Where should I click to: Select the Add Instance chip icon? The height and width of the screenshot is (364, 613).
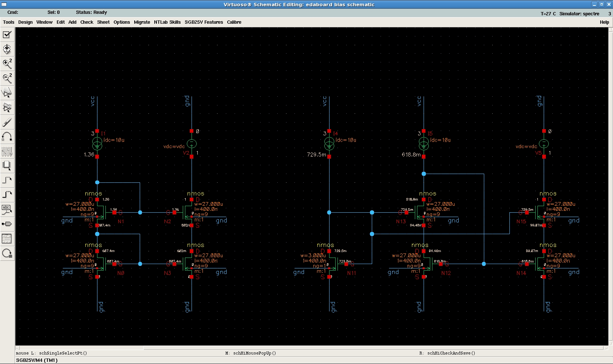[7, 166]
